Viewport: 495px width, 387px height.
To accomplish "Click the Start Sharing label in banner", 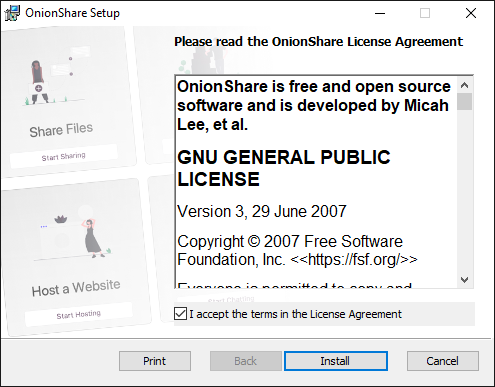I will tap(63, 156).
